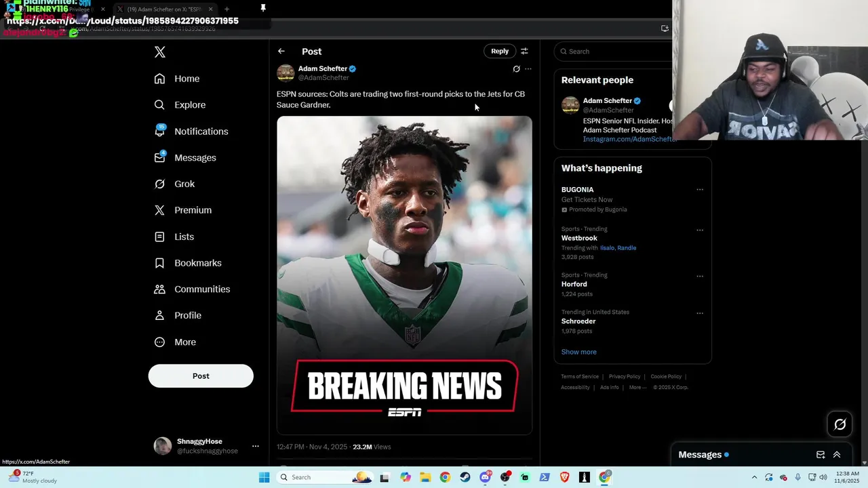Click Adam Schefter name in Relevant people
This screenshot has width=868, height=488.
click(x=608, y=101)
